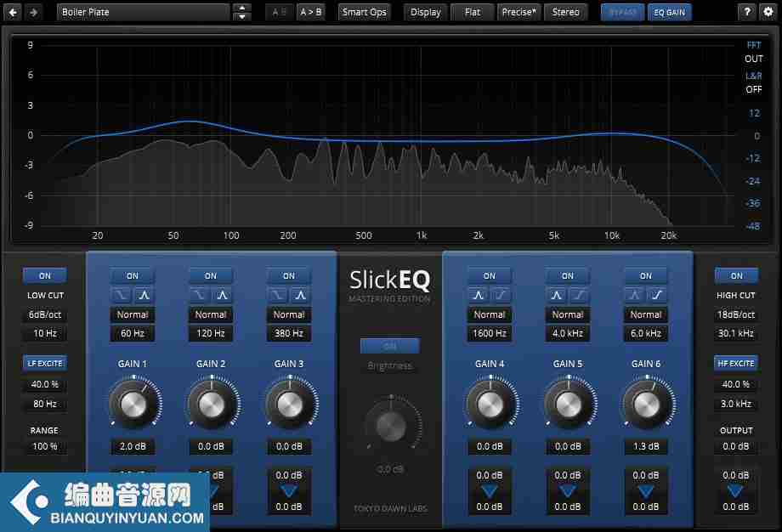The width and height of the screenshot is (782, 532).
Task: Click the blue triangle under GAIN 6
Action: click(646, 491)
